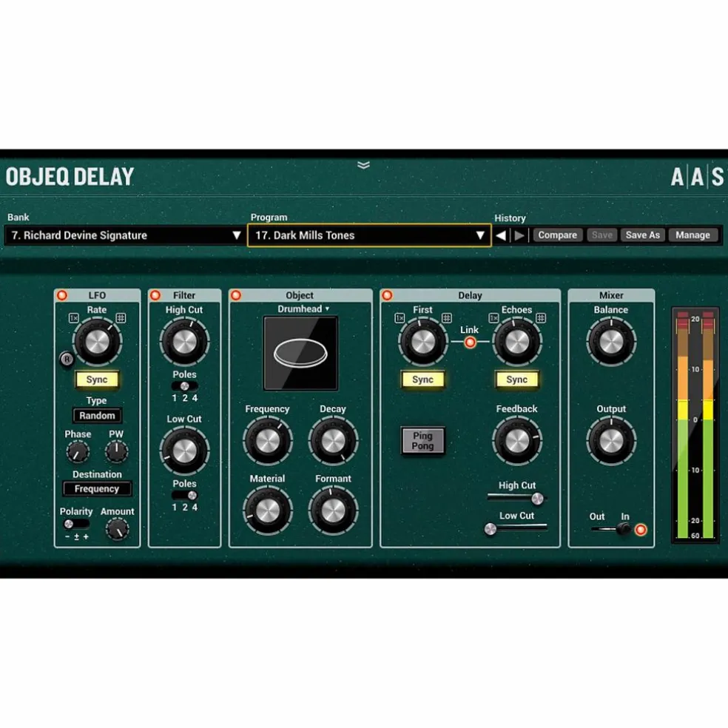Go to previous History step arrow
Image resolution: width=728 pixels, height=728 pixels.
pyautogui.click(x=501, y=235)
